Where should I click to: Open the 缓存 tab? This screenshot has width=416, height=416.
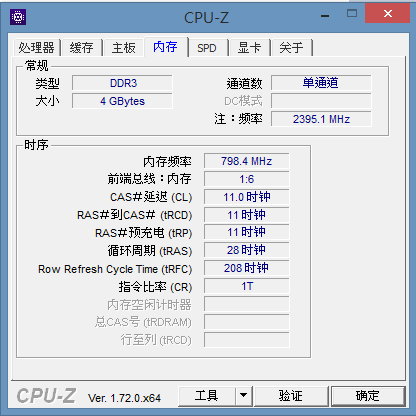(x=82, y=48)
